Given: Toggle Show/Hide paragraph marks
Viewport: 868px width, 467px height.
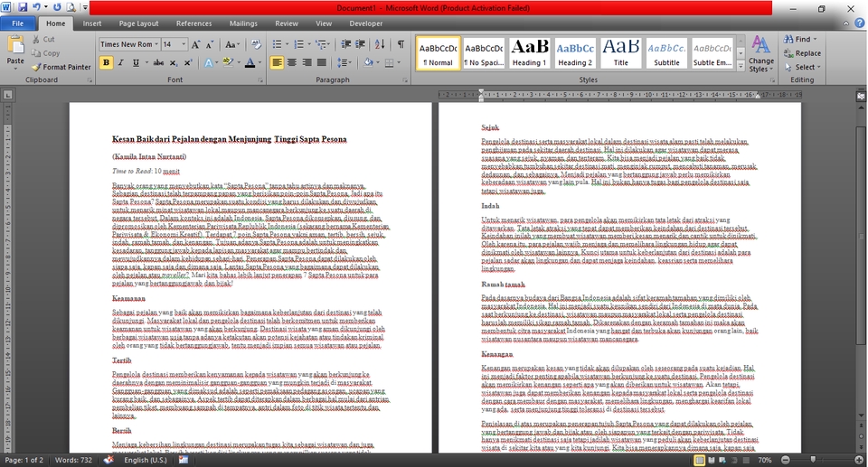Looking at the screenshot, I should point(401,44).
